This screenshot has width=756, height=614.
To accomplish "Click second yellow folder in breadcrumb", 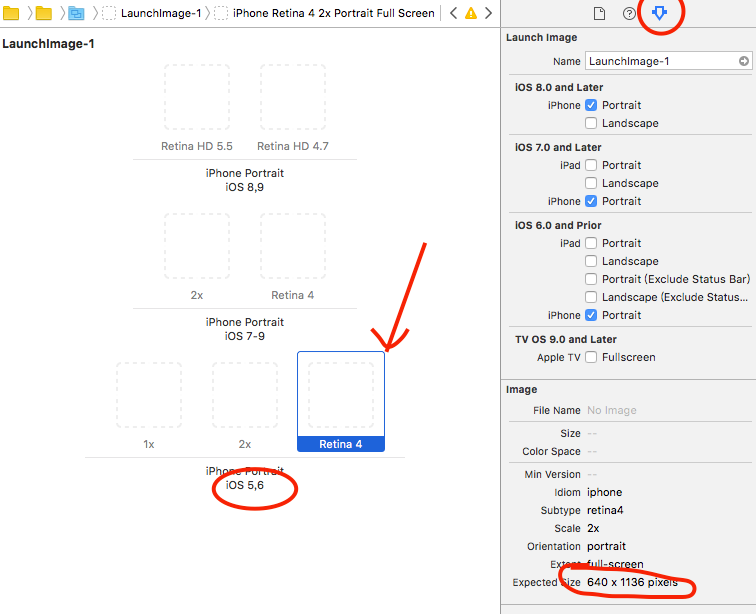I will (43, 13).
